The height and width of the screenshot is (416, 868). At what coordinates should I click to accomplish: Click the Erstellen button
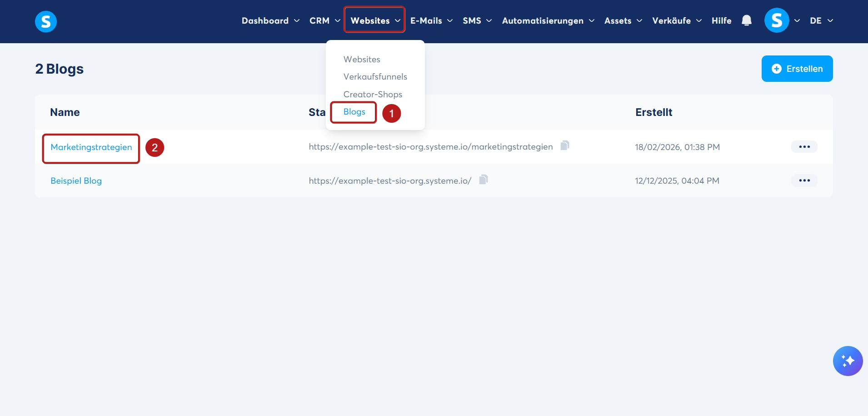(797, 69)
